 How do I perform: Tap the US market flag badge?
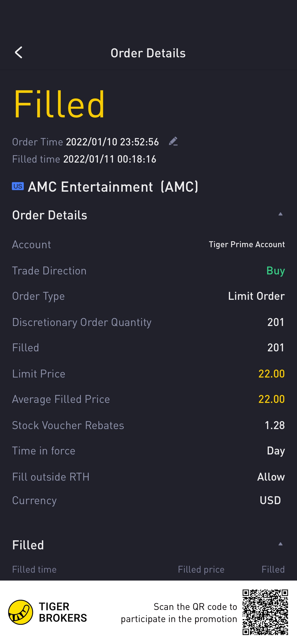(18, 186)
